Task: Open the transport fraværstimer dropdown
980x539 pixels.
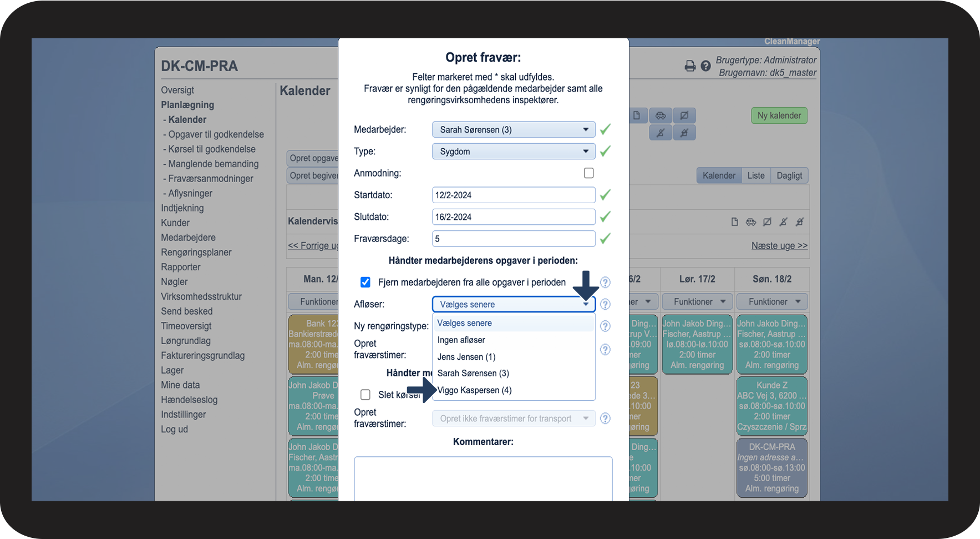Action: 514,419
